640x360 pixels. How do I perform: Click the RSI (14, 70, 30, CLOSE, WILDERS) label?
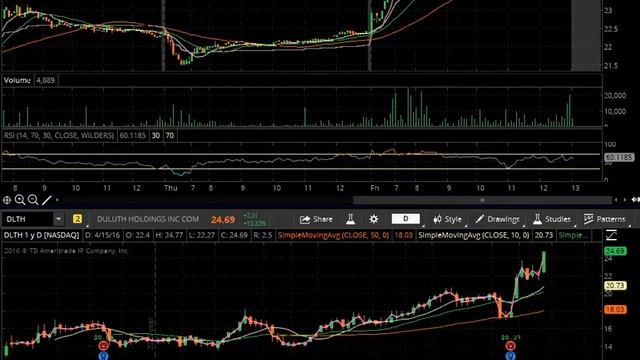59,136
